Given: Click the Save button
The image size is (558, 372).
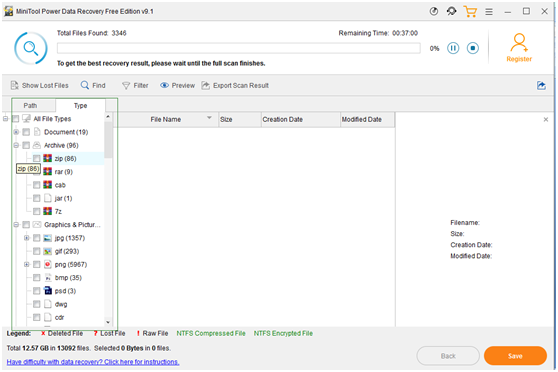Looking at the screenshot, I should point(515,356).
